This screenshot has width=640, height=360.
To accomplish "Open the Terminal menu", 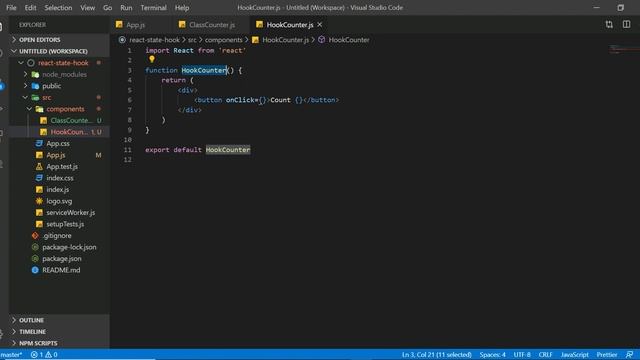I will click(x=153, y=8).
